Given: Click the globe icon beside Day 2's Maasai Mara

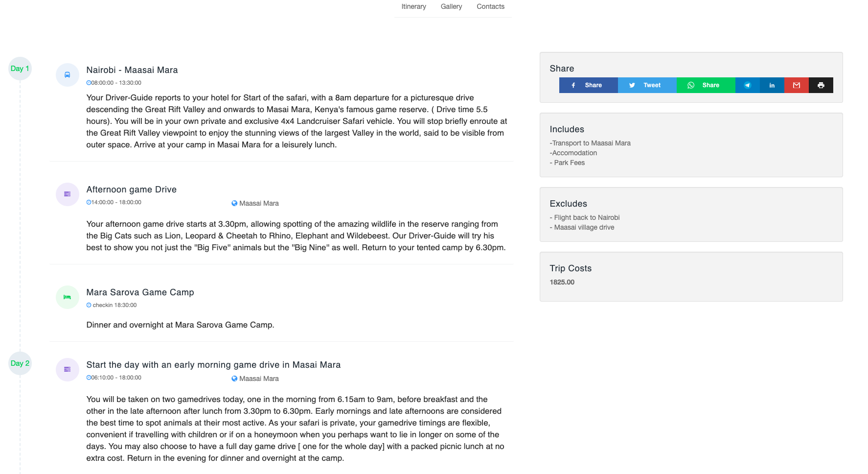Looking at the screenshot, I should point(234,378).
